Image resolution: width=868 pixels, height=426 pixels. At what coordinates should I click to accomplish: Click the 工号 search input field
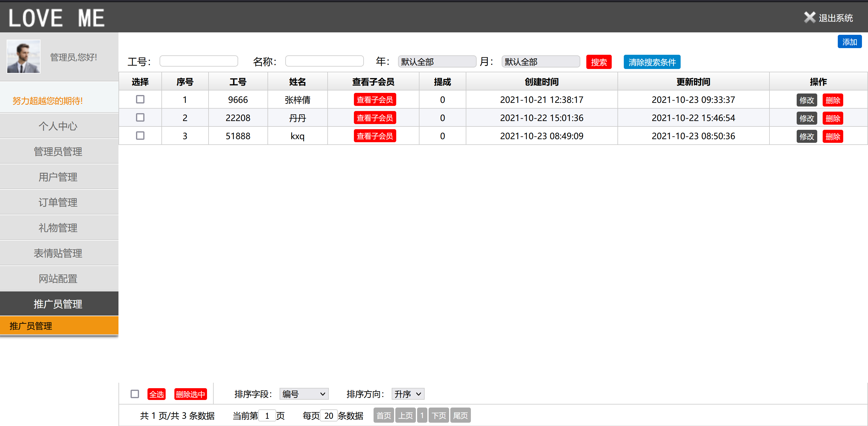click(x=199, y=61)
